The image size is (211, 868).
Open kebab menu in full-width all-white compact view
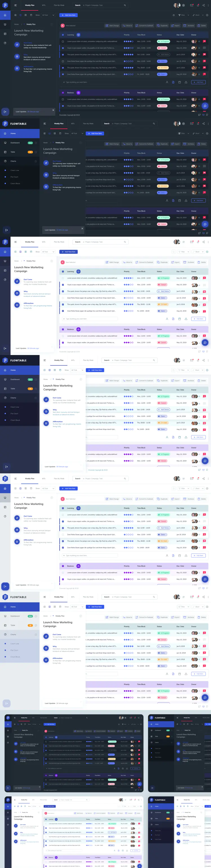[208, 478]
